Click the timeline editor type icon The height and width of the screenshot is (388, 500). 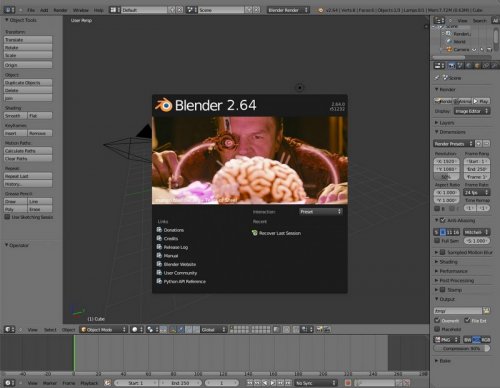pyautogui.click(x=9, y=383)
